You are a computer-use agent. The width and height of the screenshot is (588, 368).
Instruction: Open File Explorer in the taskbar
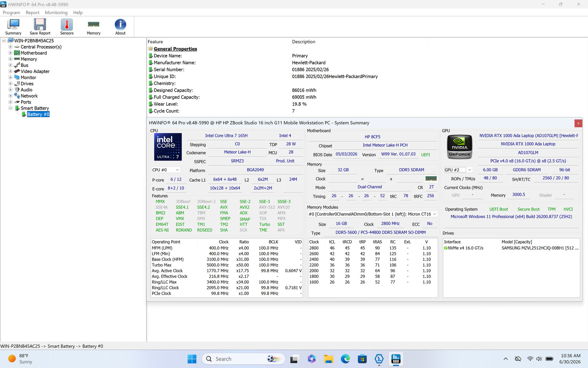pyautogui.click(x=329, y=359)
